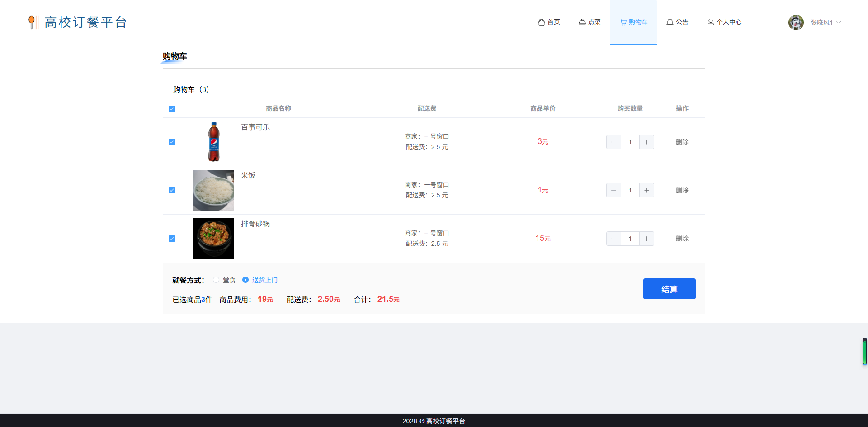Click the rice bowl product image
868x427 pixels.
coord(214,190)
